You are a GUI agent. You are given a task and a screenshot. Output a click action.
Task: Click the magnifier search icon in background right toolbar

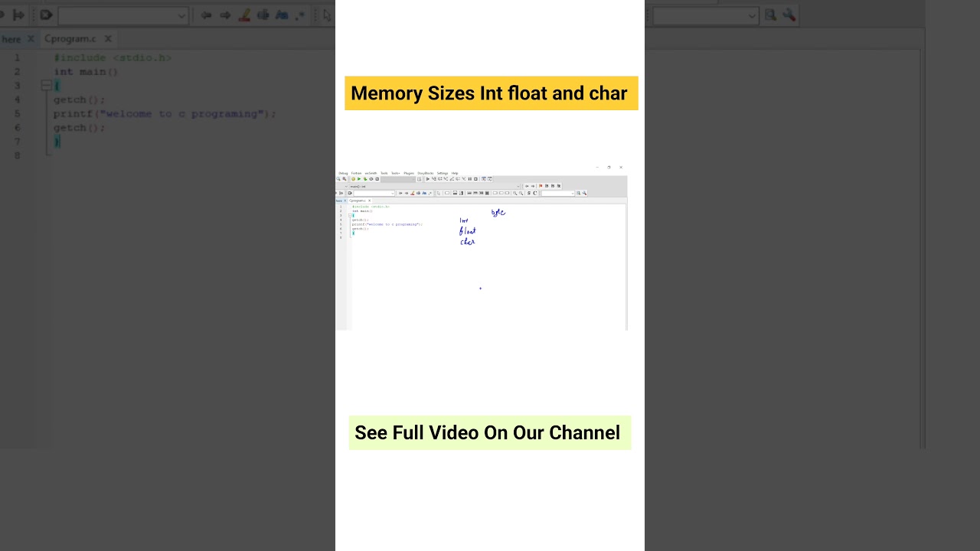[770, 15]
